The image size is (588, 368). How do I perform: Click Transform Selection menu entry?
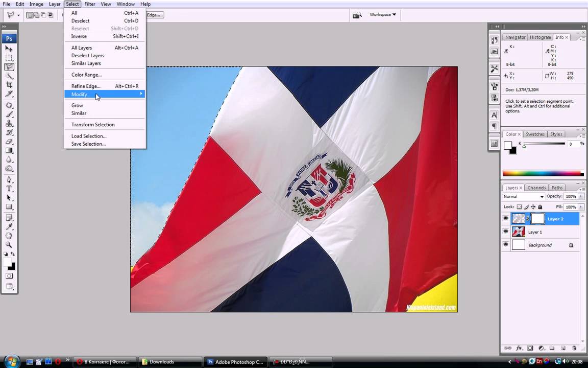pyautogui.click(x=93, y=125)
